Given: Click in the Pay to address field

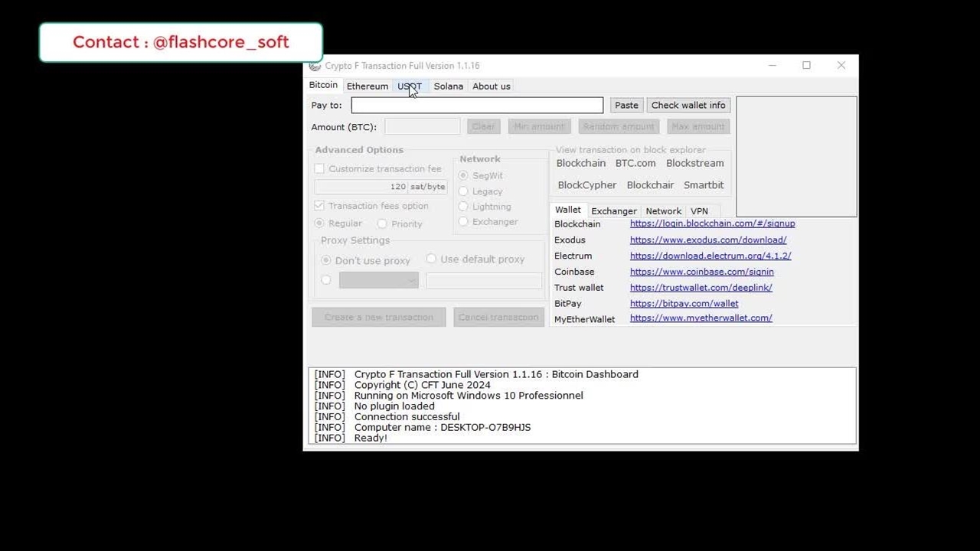Looking at the screenshot, I should [x=476, y=106].
